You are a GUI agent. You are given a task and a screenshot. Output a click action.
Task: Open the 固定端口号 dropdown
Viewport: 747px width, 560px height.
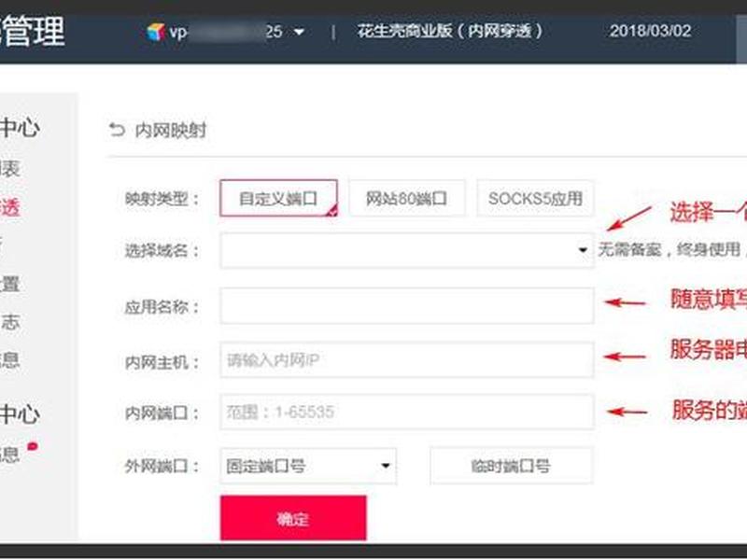tap(308, 466)
